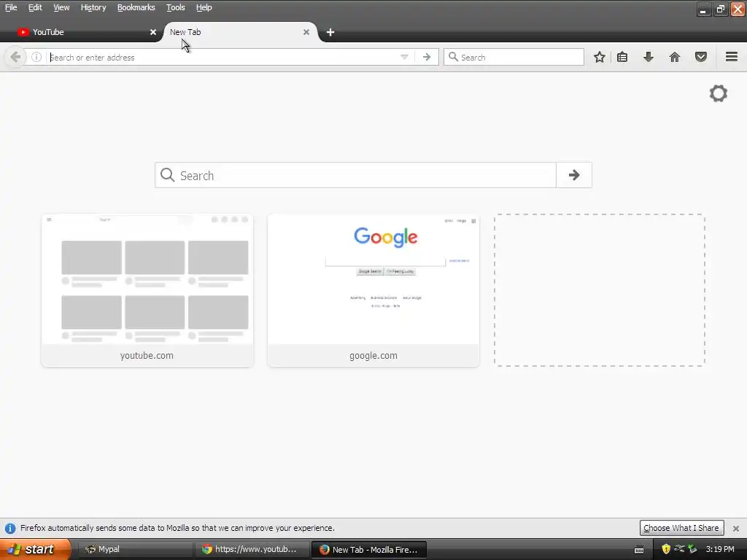Switch to Chrome youtube taskbar window
The image size is (747, 560).
tap(251, 549)
